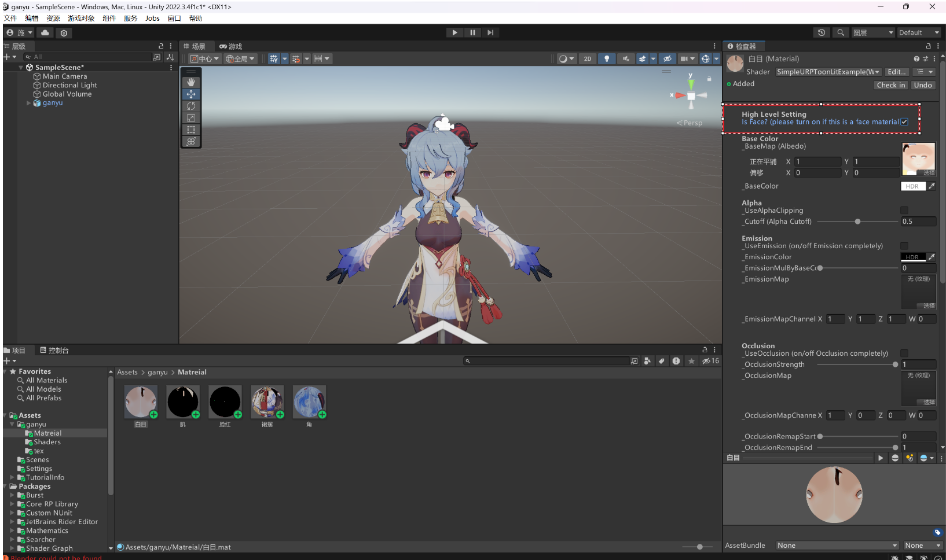Toggle grid snapping icon
This screenshot has height=560, width=946.
click(x=296, y=58)
